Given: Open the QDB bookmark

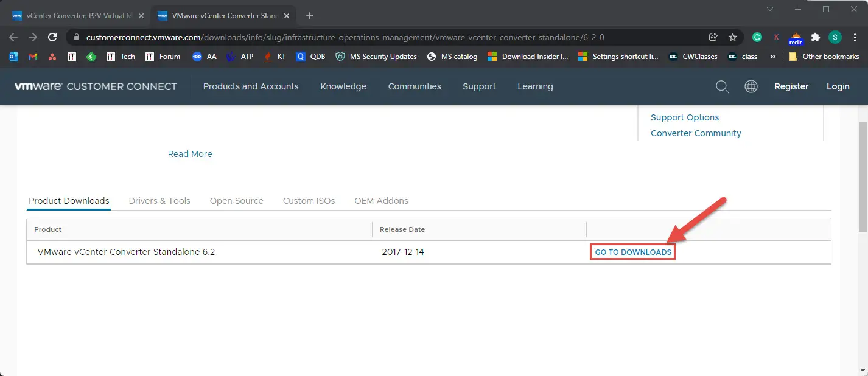Looking at the screenshot, I should pyautogui.click(x=310, y=57).
